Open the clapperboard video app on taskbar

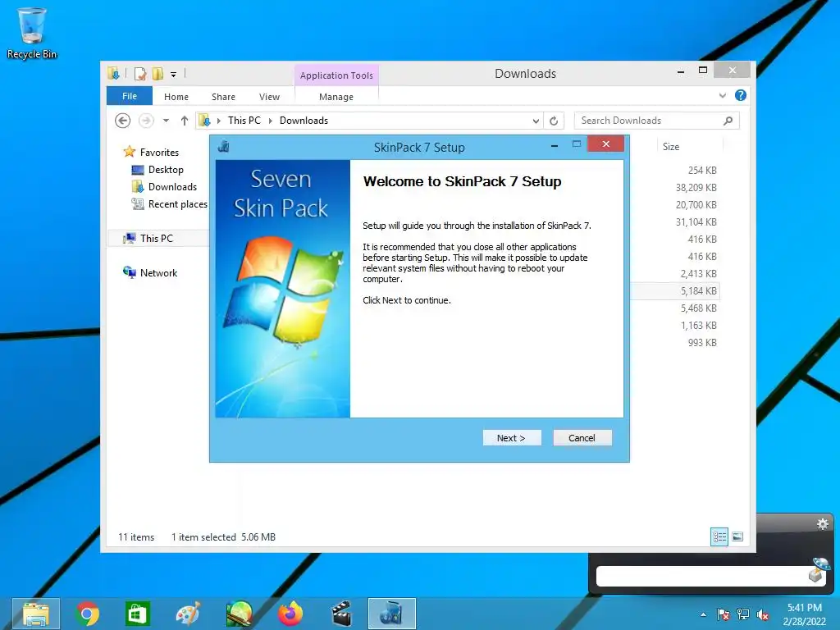[x=341, y=614]
